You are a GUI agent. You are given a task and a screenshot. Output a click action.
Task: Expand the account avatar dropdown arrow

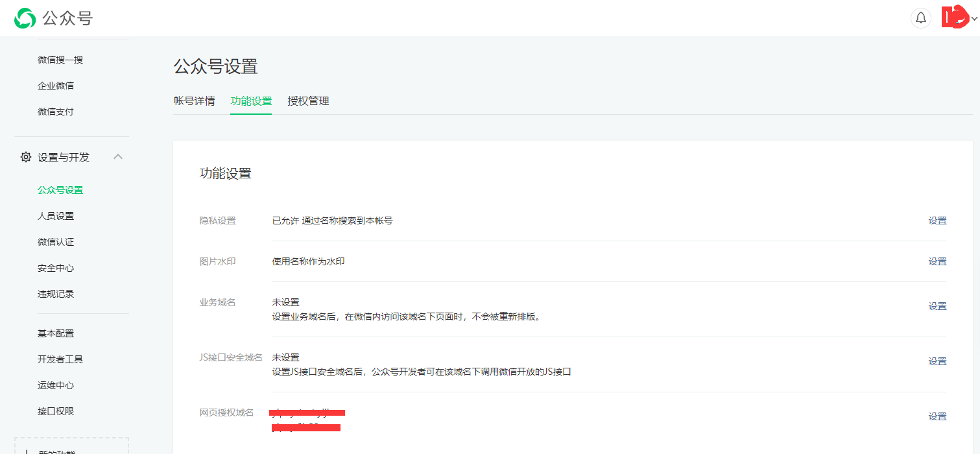point(974,19)
